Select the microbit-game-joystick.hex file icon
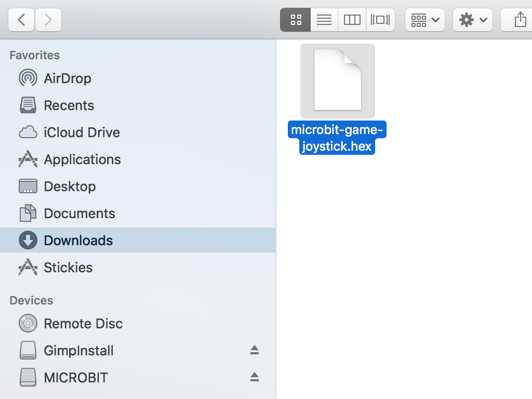The image size is (532, 399). [x=338, y=81]
